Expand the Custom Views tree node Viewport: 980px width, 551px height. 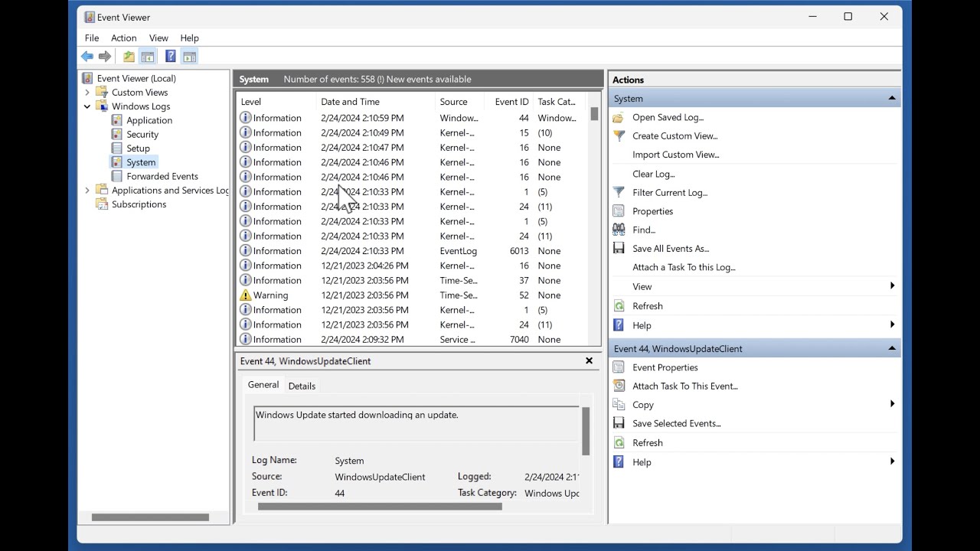(x=87, y=93)
